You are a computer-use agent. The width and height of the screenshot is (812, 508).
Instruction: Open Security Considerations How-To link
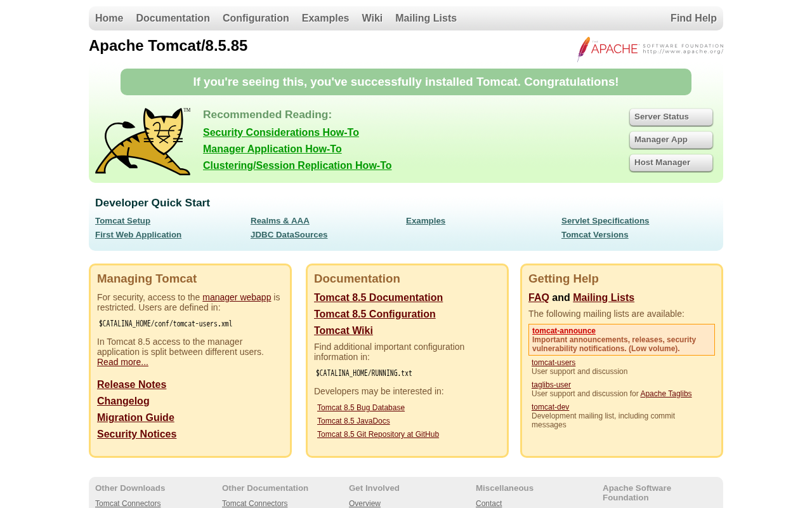pos(281,133)
